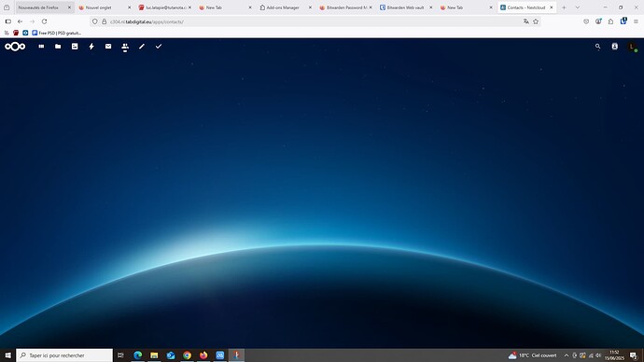The image size is (644, 362).
Task: Open the Dashboard app icon
Action: click(x=41, y=47)
